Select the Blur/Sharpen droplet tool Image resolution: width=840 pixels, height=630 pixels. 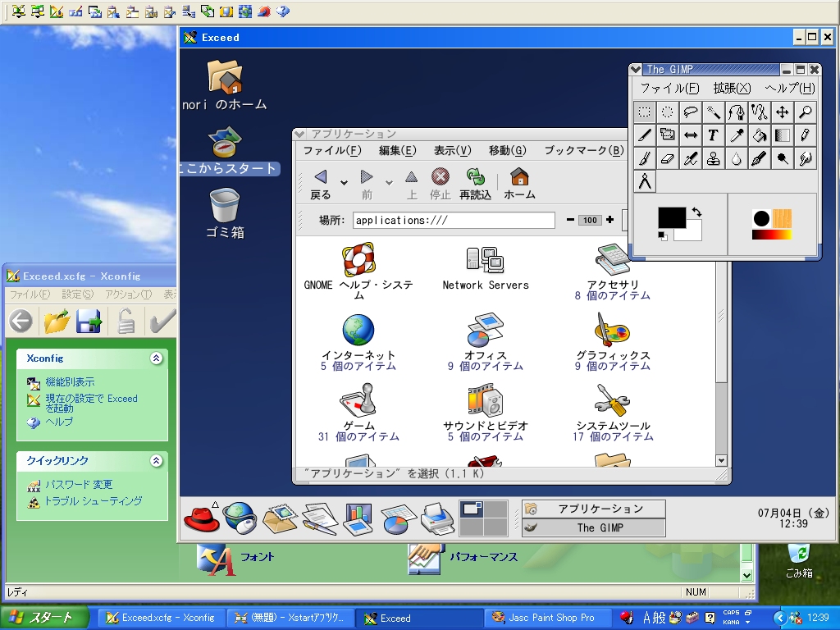(737, 158)
